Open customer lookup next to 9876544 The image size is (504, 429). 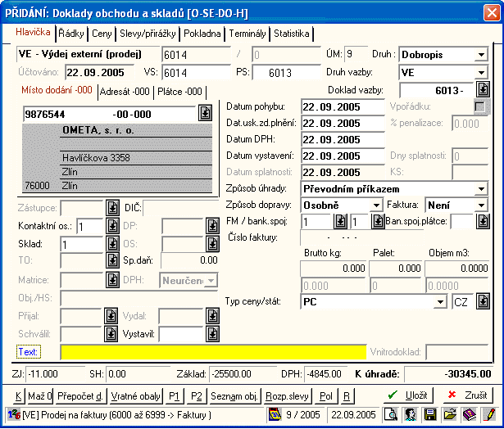(x=205, y=113)
